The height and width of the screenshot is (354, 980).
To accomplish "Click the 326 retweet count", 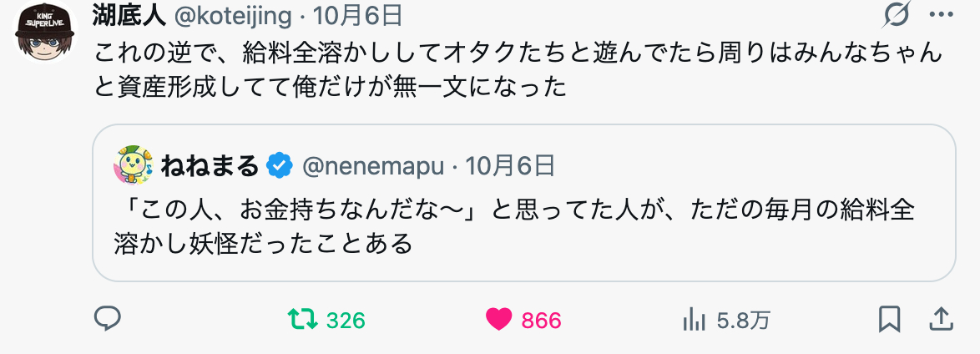I will click(x=346, y=321).
